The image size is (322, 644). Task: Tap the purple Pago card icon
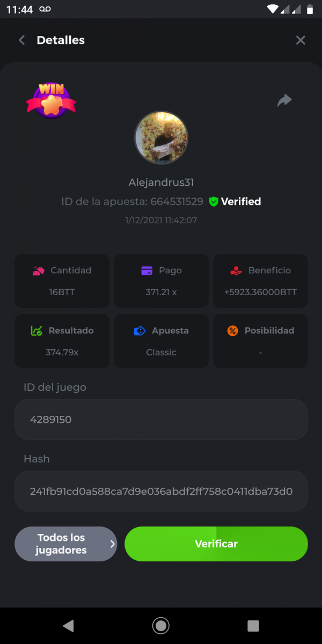point(147,271)
